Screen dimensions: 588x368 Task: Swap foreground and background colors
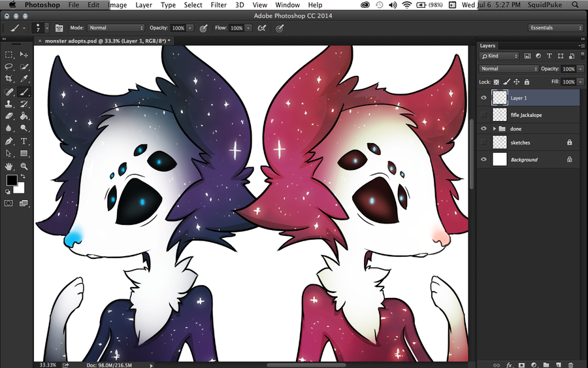point(23,176)
